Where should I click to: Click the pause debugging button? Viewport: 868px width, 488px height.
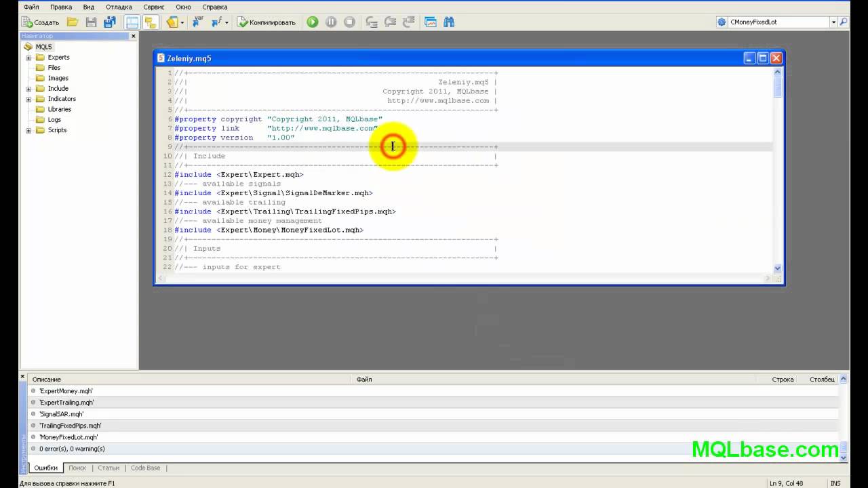coord(331,22)
